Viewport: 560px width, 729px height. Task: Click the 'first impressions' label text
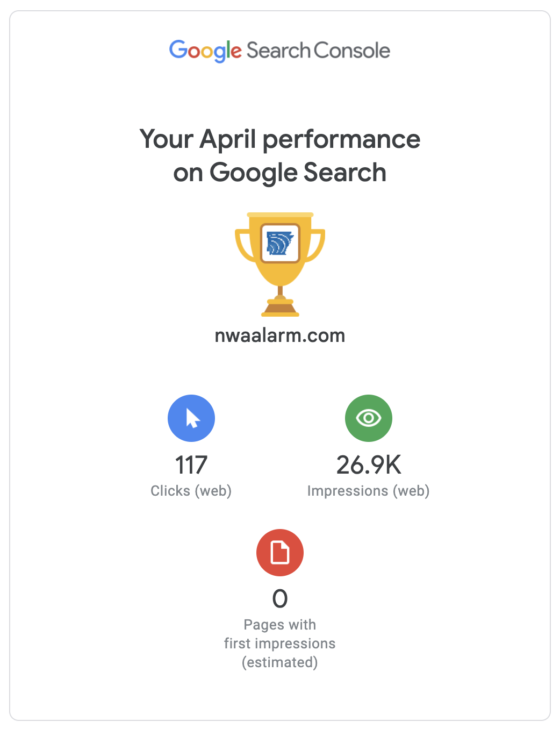(279, 644)
